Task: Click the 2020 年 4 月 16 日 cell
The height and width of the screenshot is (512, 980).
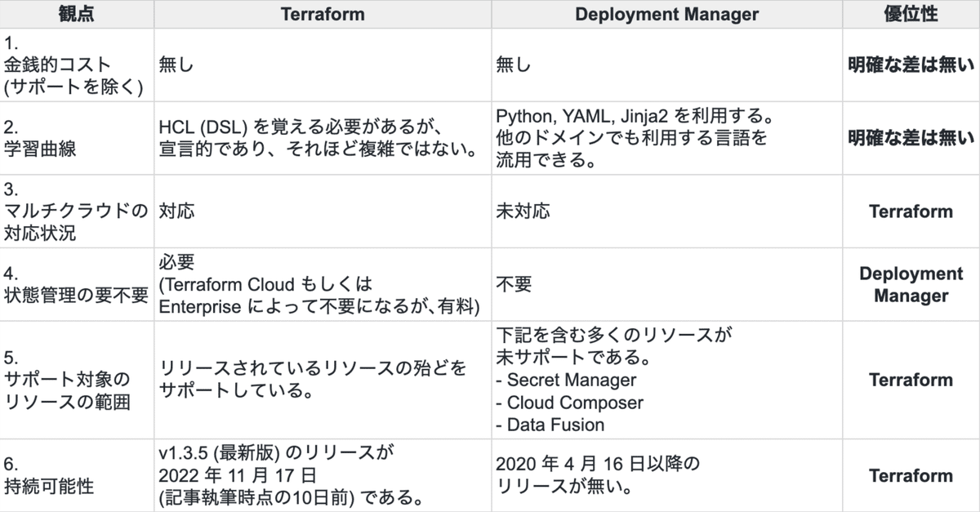Action: 666,475
